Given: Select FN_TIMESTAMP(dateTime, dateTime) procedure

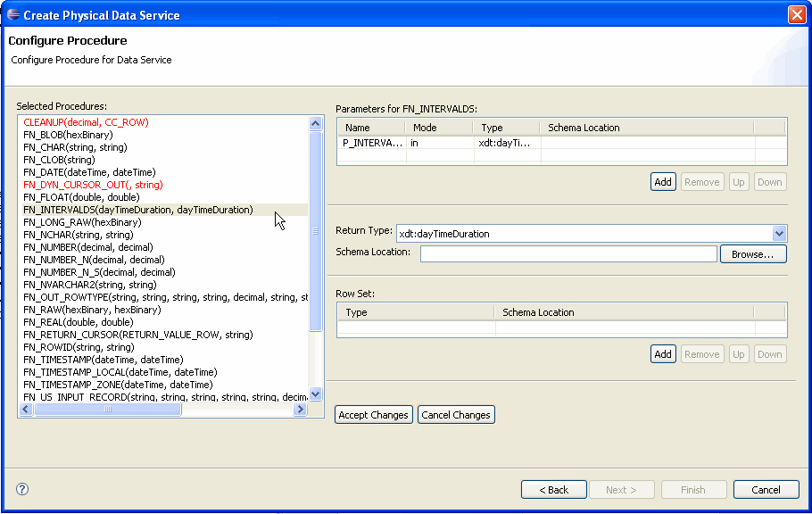Looking at the screenshot, I should tap(103, 360).
